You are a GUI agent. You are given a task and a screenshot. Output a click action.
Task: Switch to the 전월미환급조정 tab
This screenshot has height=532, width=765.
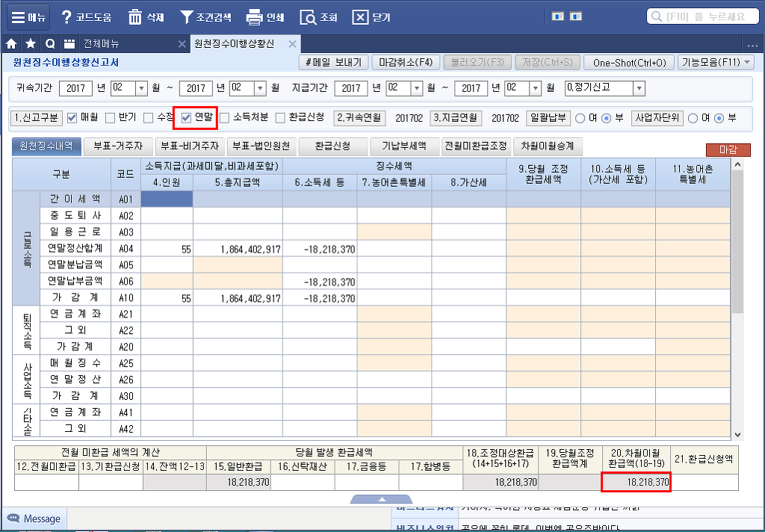475,146
